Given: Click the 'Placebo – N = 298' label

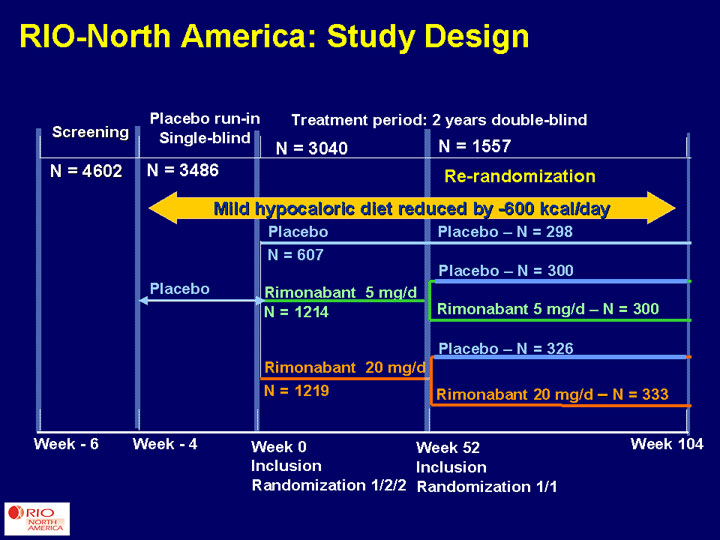Looking at the screenshot, I should (x=505, y=232).
